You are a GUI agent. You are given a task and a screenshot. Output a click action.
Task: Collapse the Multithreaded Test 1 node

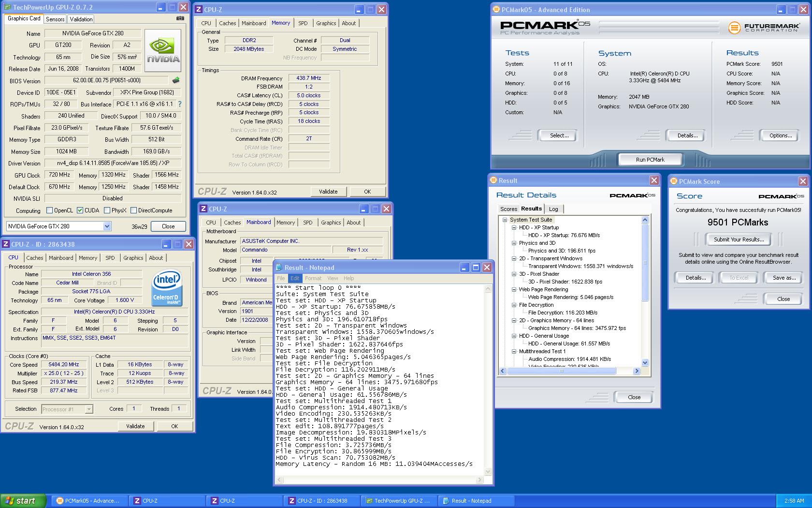(x=514, y=351)
